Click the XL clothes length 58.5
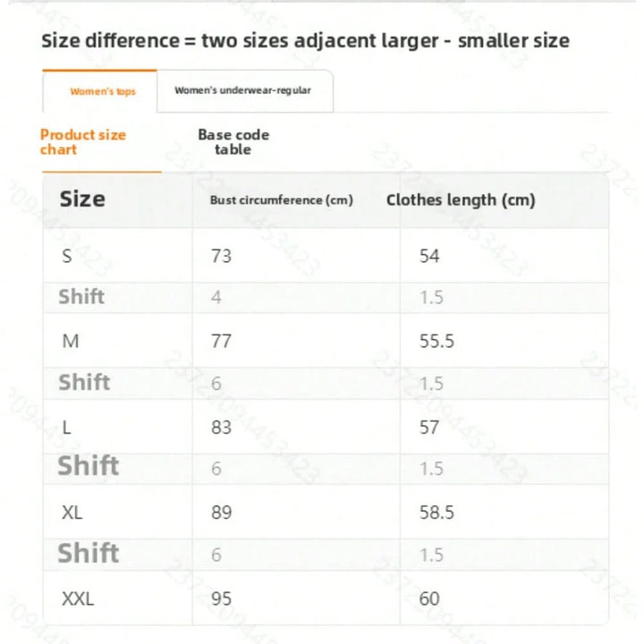 point(436,513)
